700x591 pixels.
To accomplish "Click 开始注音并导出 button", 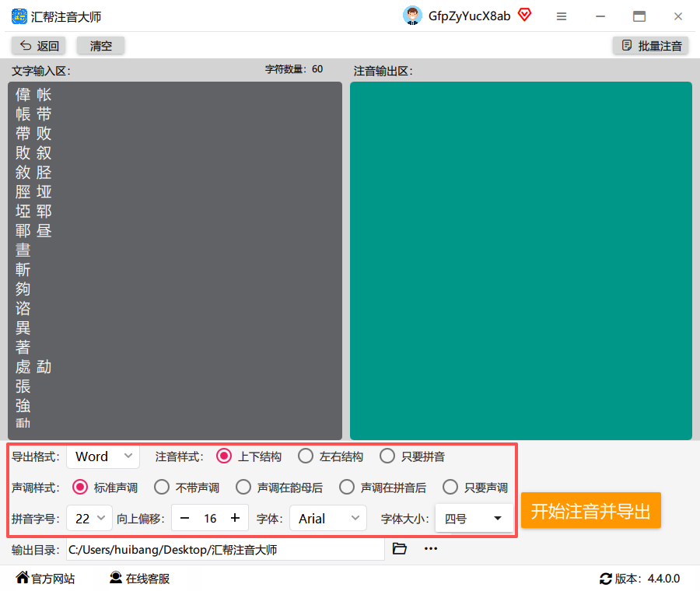I will pos(590,511).
